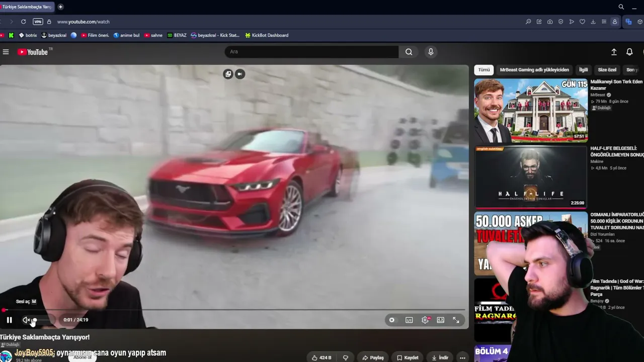Screen dimensions: 644x362
Task: Like the video (424 B)
Action: [x=321, y=357]
